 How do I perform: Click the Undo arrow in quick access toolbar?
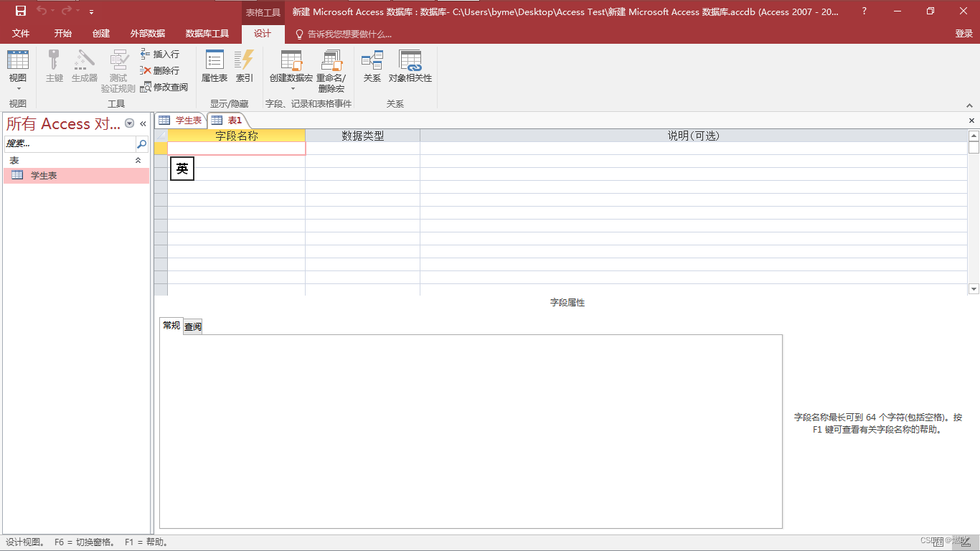42,11
